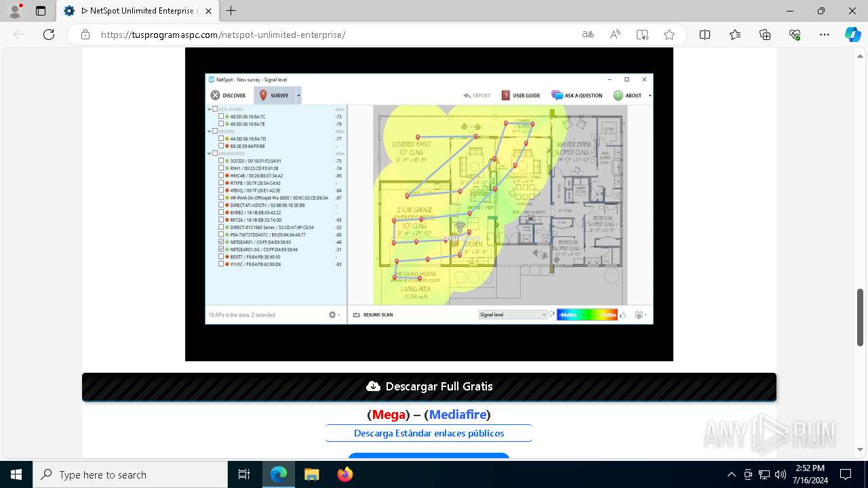Open the network status tray icon
The width and height of the screenshot is (868, 488).
tap(764, 474)
